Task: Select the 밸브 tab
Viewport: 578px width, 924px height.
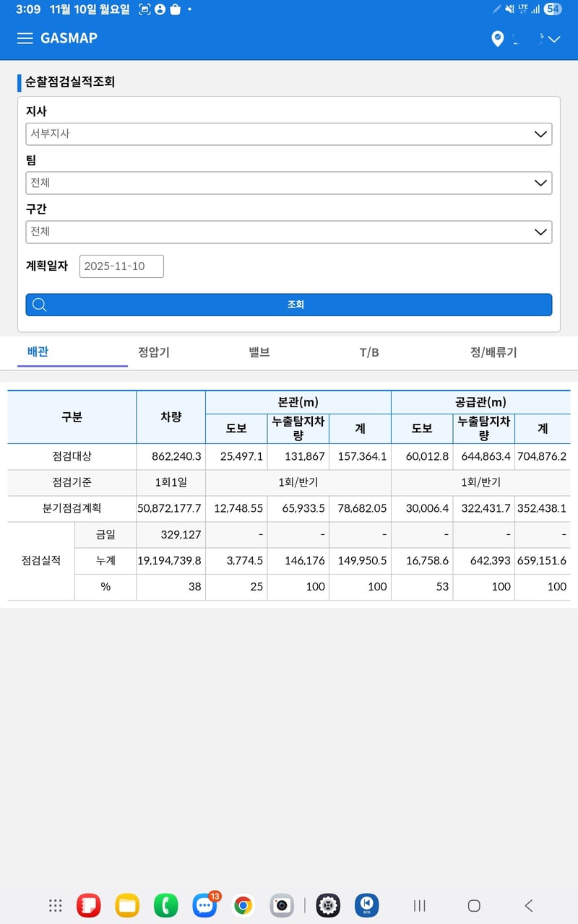Action: [x=256, y=352]
